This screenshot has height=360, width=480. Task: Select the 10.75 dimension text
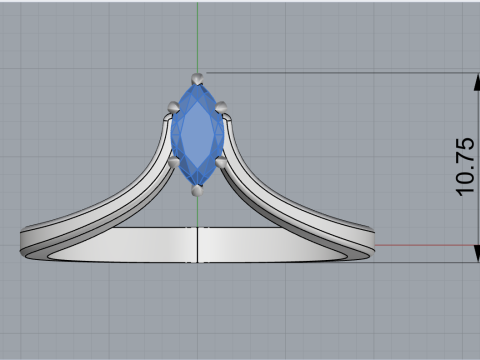[465, 167]
